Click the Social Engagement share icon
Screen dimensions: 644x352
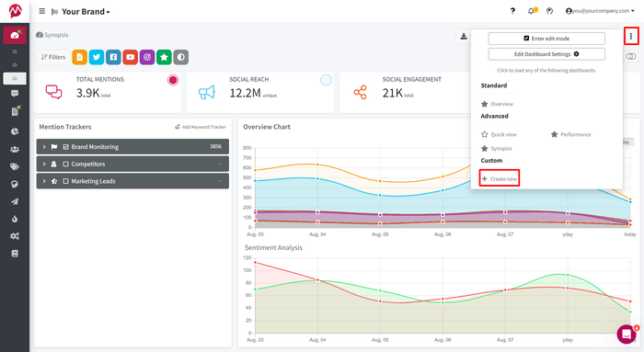click(x=361, y=92)
